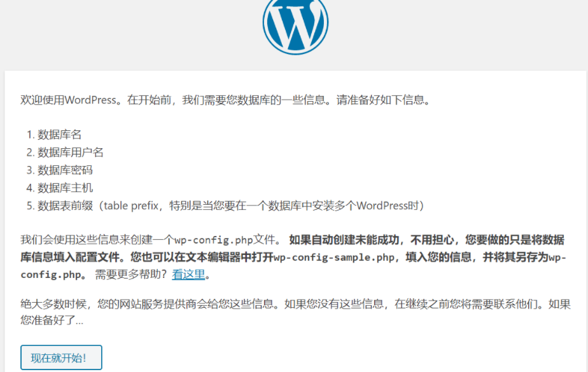The height and width of the screenshot is (372, 588).
Task: Click the 数据库名 list item
Action: coord(59,134)
